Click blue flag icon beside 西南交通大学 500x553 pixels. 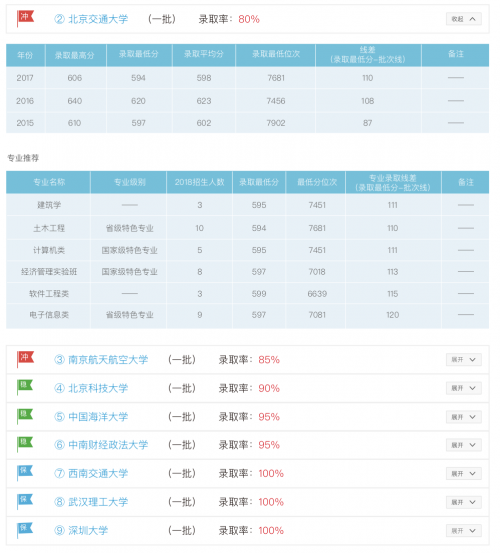coord(25,473)
